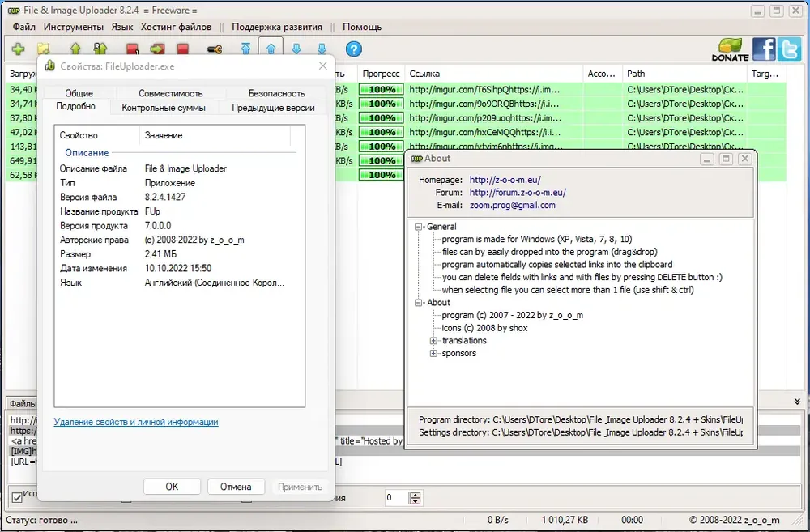This screenshot has width=810, height=532.
Task: Click the http://z-o-o-m.eu/ homepage link
Action: [505, 180]
